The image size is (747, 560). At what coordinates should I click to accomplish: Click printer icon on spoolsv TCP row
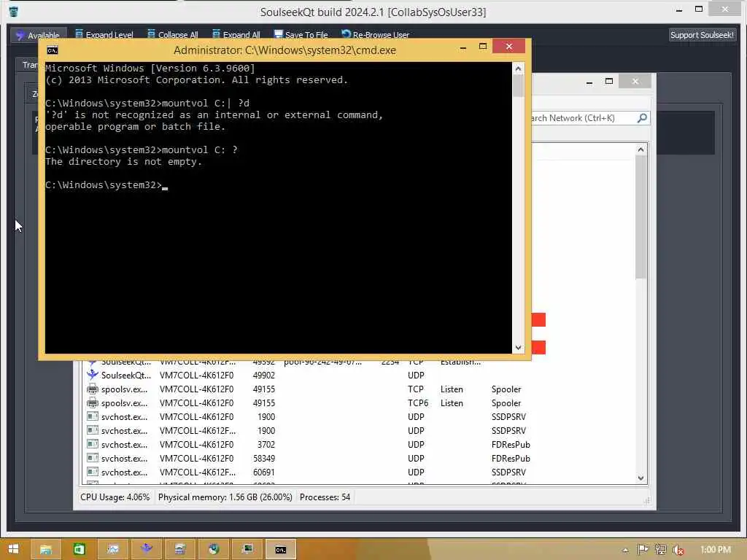[93, 389]
